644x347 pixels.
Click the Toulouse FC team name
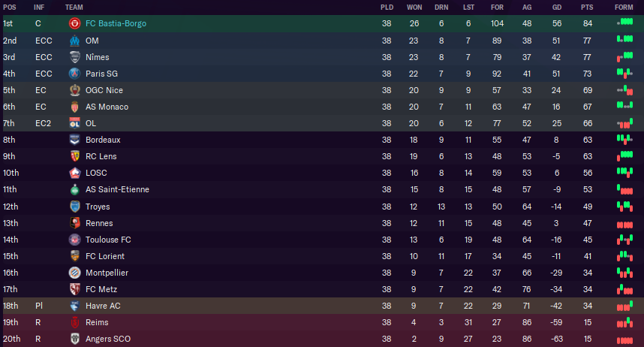coord(108,240)
